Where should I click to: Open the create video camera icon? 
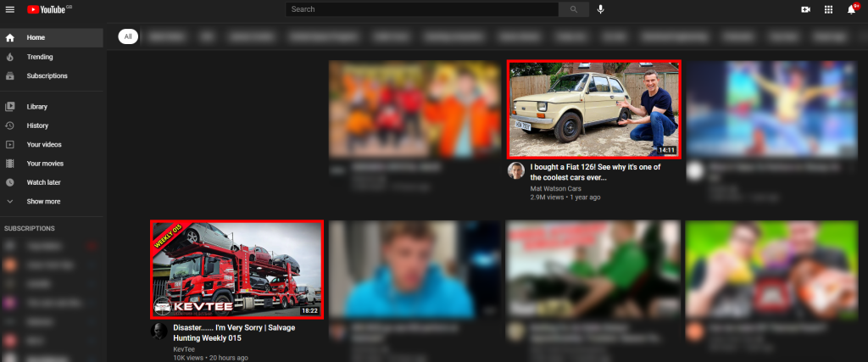tap(805, 9)
